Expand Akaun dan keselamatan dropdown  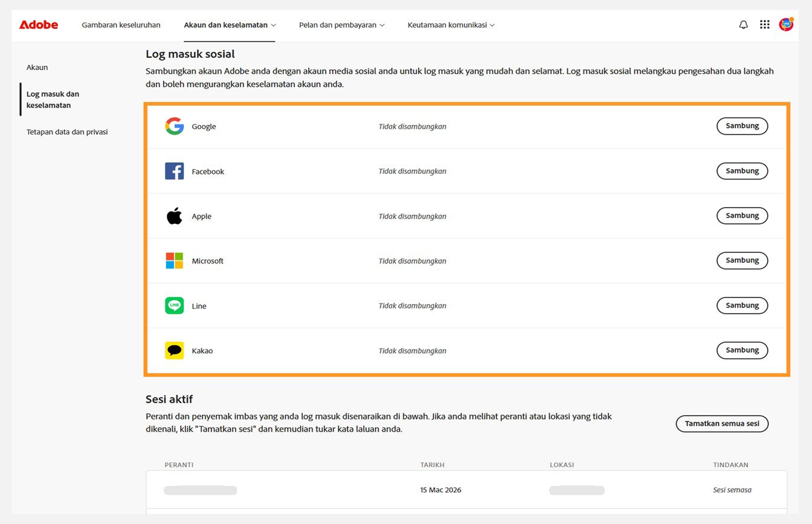[x=230, y=25]
